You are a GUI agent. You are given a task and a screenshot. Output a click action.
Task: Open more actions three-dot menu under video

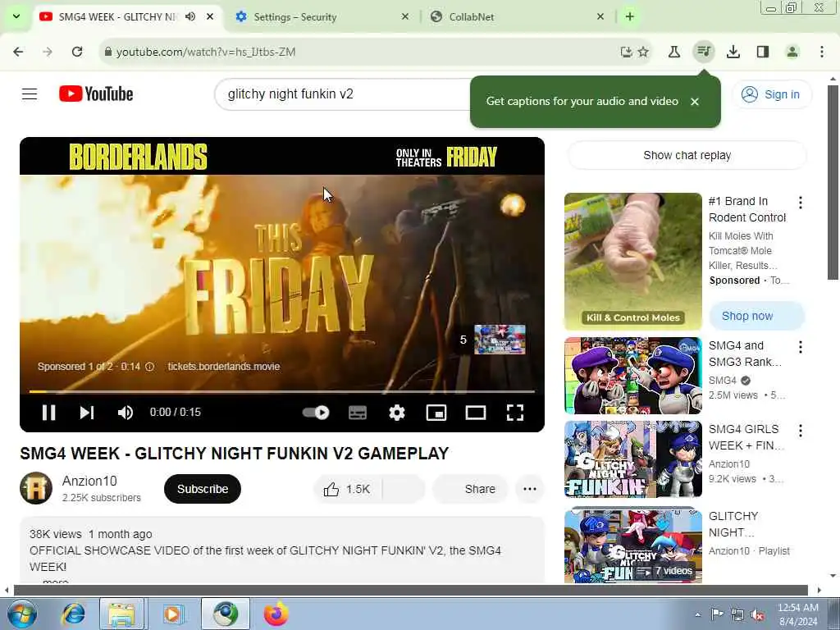(x=530, y=489)
